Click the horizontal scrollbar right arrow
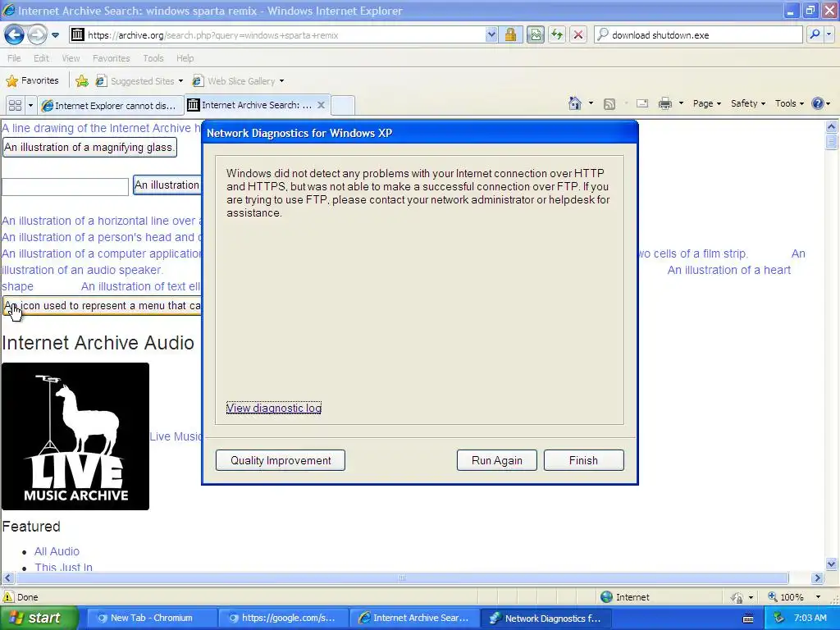 818,578
